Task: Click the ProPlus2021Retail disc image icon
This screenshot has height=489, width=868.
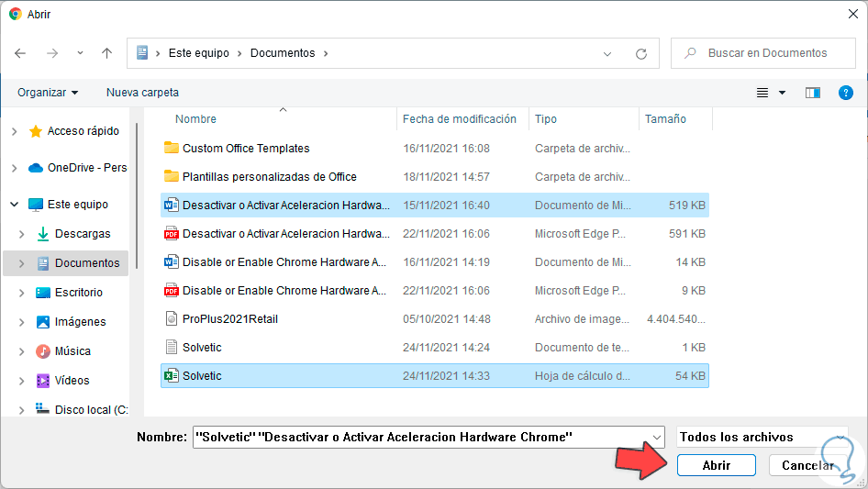Action: (x=171, y=318)
